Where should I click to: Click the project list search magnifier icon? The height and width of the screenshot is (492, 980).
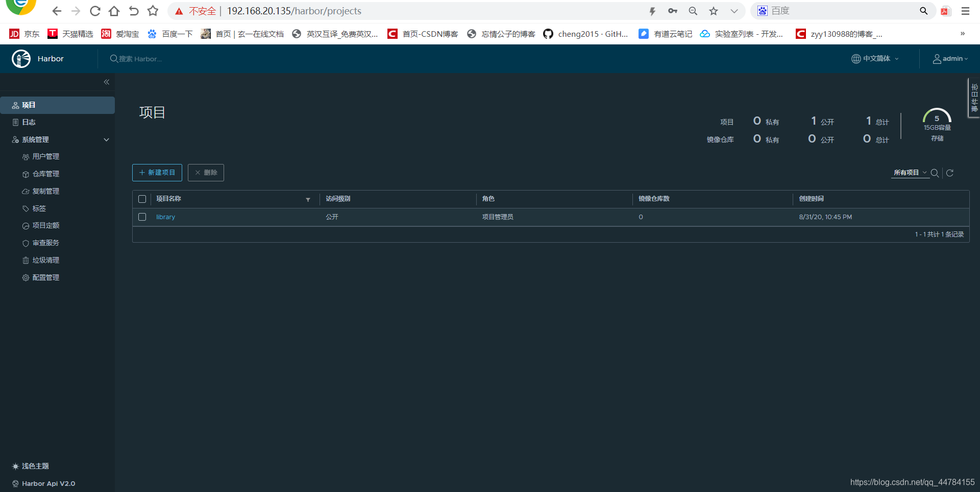point(935,173)
